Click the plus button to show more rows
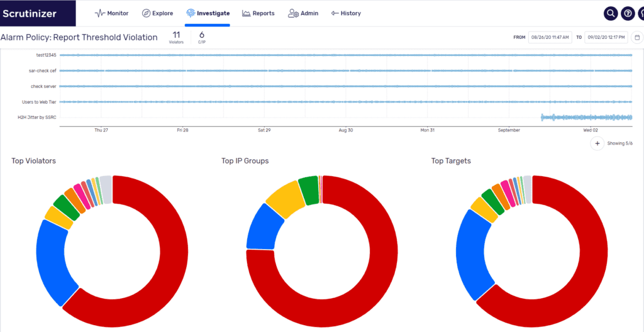 click(x=597, y=144)
